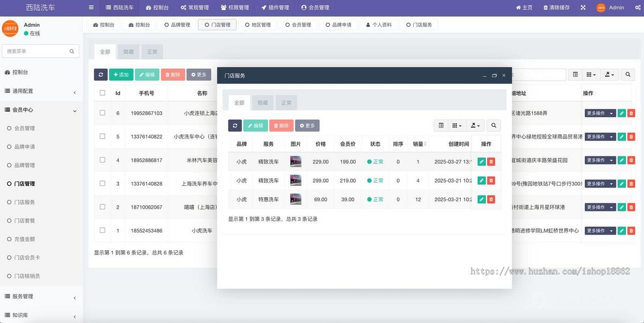The width and height of the screenshot is (644, 323).
Task: Check the select-all checkbox in the table header
Action: point(102,92)
